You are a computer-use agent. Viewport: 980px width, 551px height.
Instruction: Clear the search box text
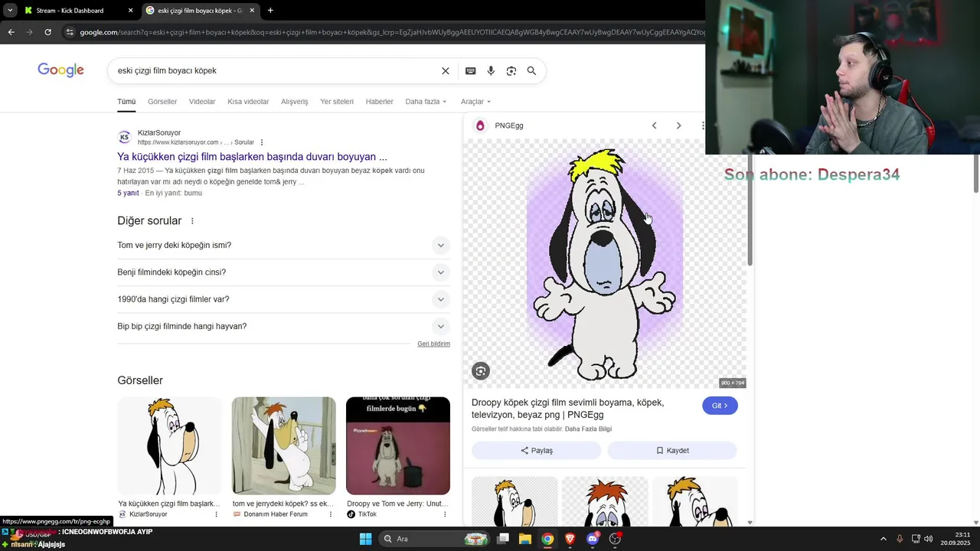click(x=446, y=70)
